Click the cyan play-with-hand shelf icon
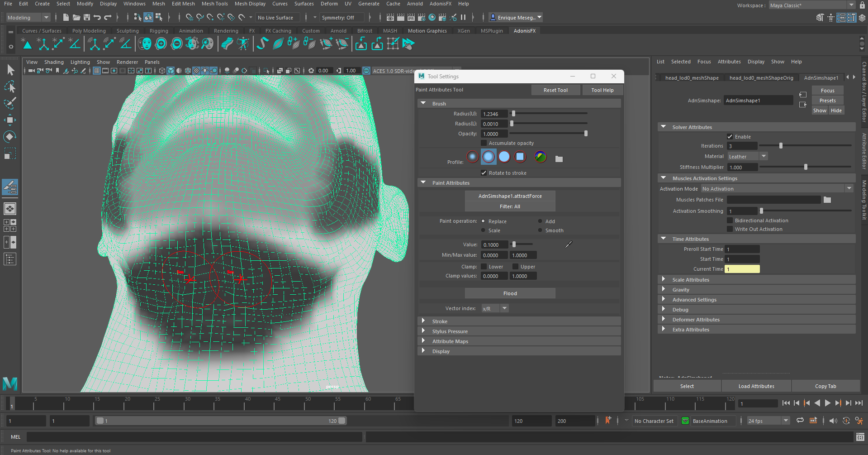Screen dimensions: 868x455 click(x=408, y=44)
